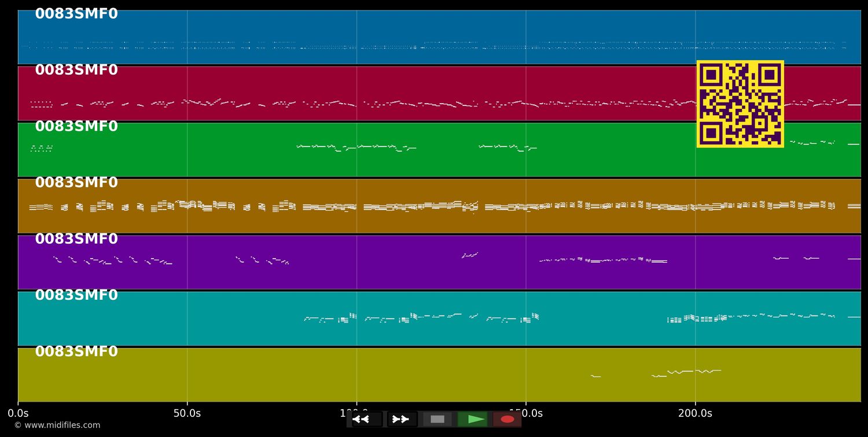
Task: Select the teal 0083SMF0 track label
Action: (76, 295)
